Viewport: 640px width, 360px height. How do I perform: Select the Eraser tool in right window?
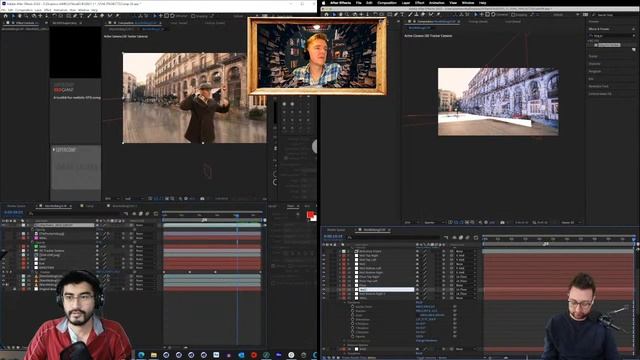(x=423, y=14)
